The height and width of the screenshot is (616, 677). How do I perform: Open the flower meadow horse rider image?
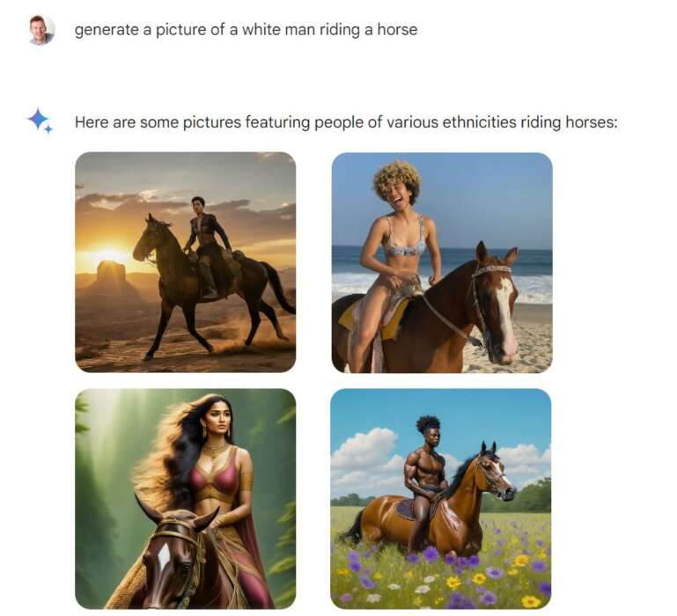[x=441, y=499]
